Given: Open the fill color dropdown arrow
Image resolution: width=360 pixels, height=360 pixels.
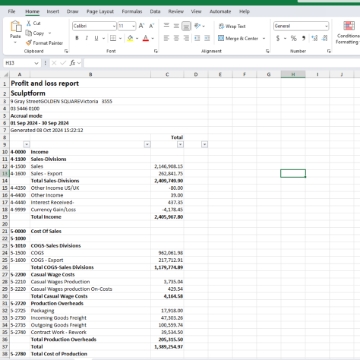Looking at the screenshot, I should (137, 38).
